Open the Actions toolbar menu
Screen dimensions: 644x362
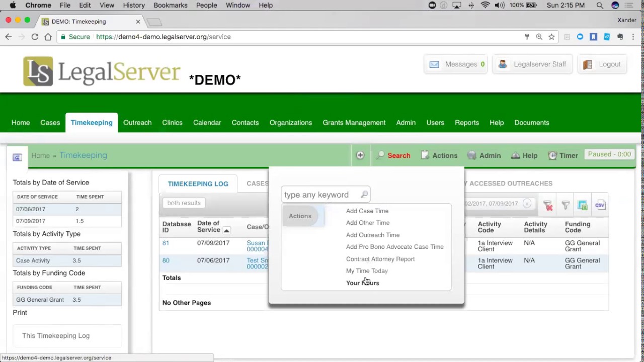pyautogui.click(x=439, y=156)
